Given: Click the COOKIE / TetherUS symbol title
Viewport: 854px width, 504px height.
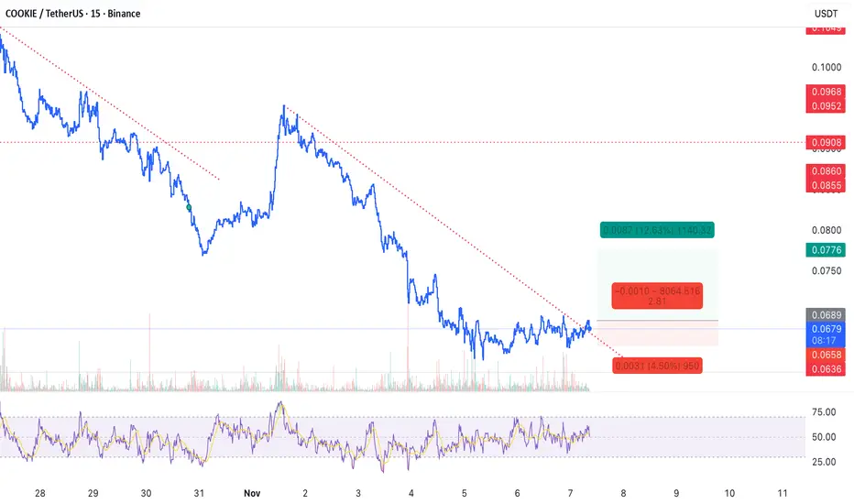Looking at the screenshot, I should click(x=72, y=14).
